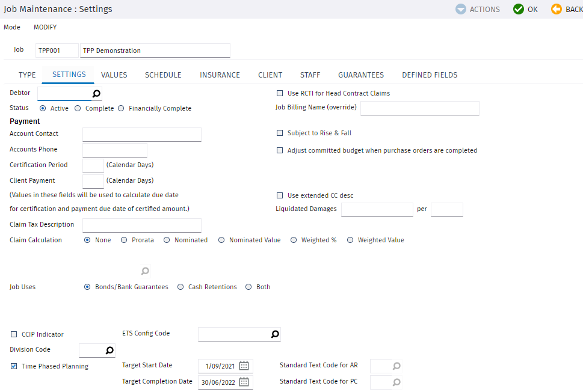Open calendar picker for Target Completion Date

[244, 382]
